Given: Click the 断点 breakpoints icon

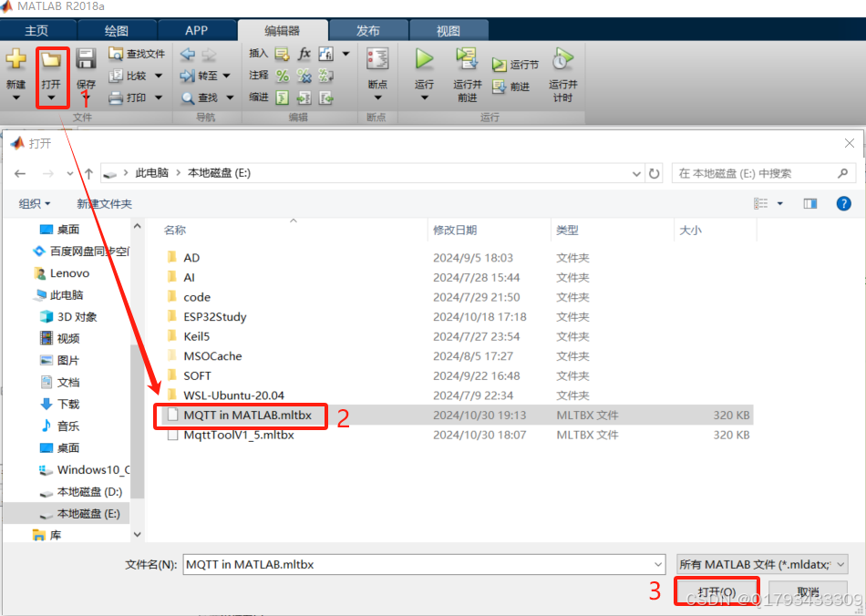Looking at the screenshot, I should click(x=377, y=58).
